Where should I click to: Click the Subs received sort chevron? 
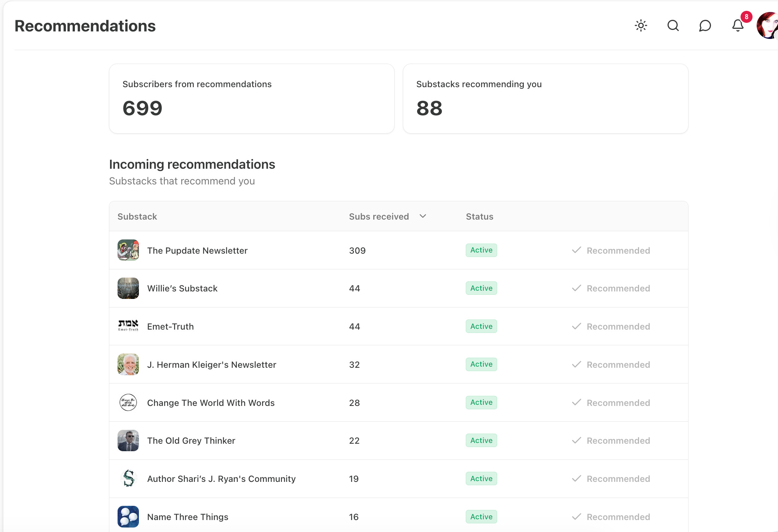pyautogui.click(x=423, y=216)
